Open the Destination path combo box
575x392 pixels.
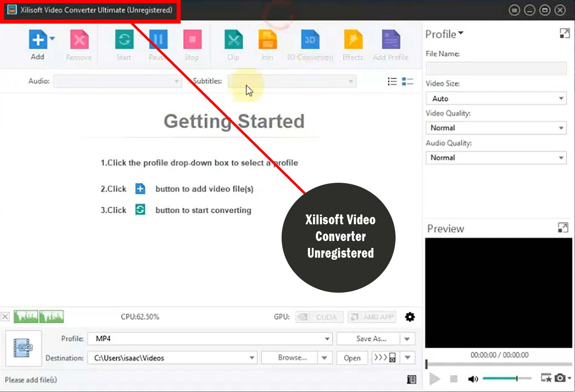(x=173, y=358)
